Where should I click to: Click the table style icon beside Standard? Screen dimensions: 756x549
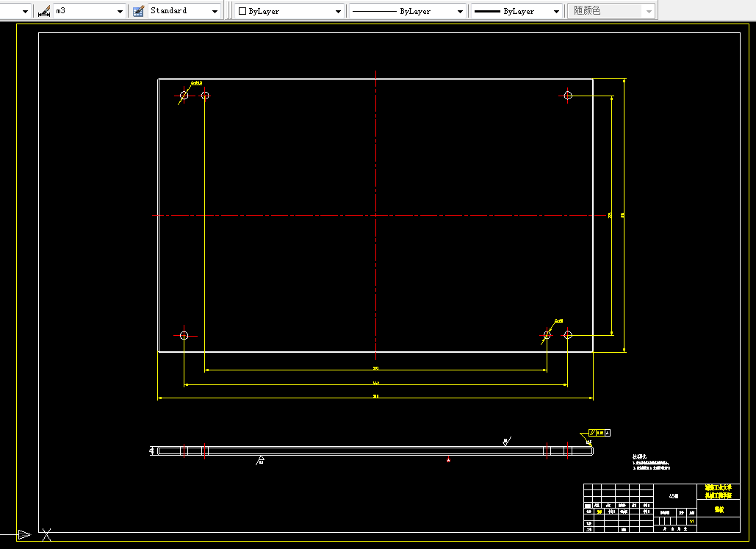pos(138,11)
